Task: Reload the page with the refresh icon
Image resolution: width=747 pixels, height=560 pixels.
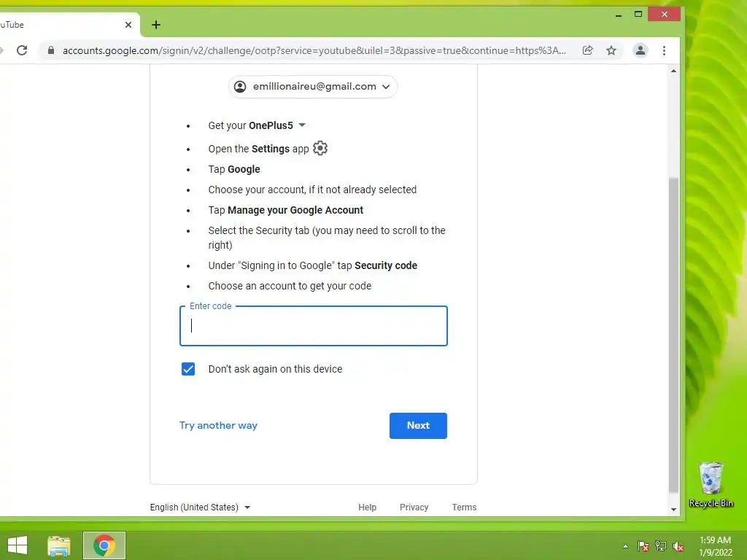Action: tap(22, 50)
